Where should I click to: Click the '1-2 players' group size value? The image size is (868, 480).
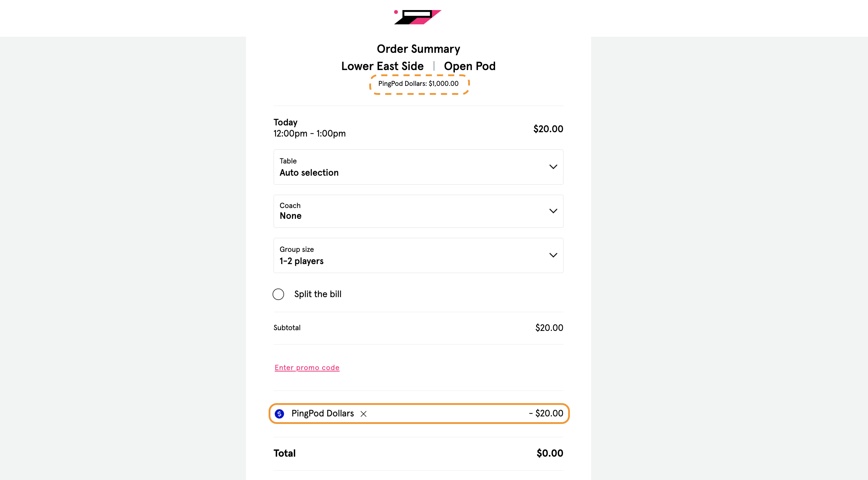pyautogui.click(x=301, y=261)
